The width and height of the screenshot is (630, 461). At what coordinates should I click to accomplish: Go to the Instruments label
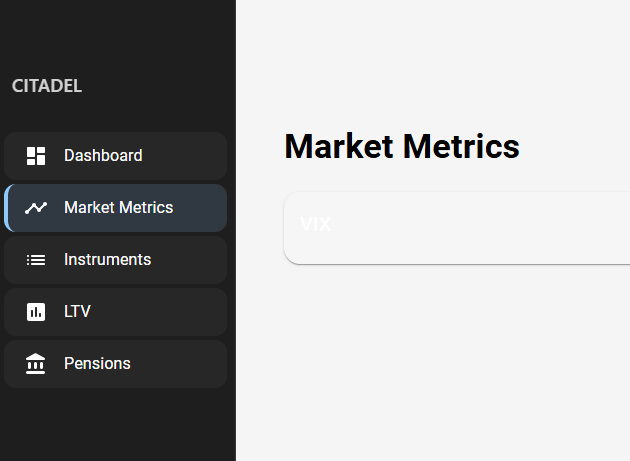click(x=107, y=260)
